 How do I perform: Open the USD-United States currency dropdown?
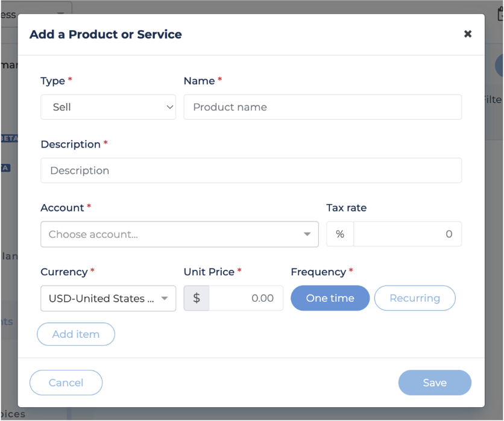coord(108,298)
